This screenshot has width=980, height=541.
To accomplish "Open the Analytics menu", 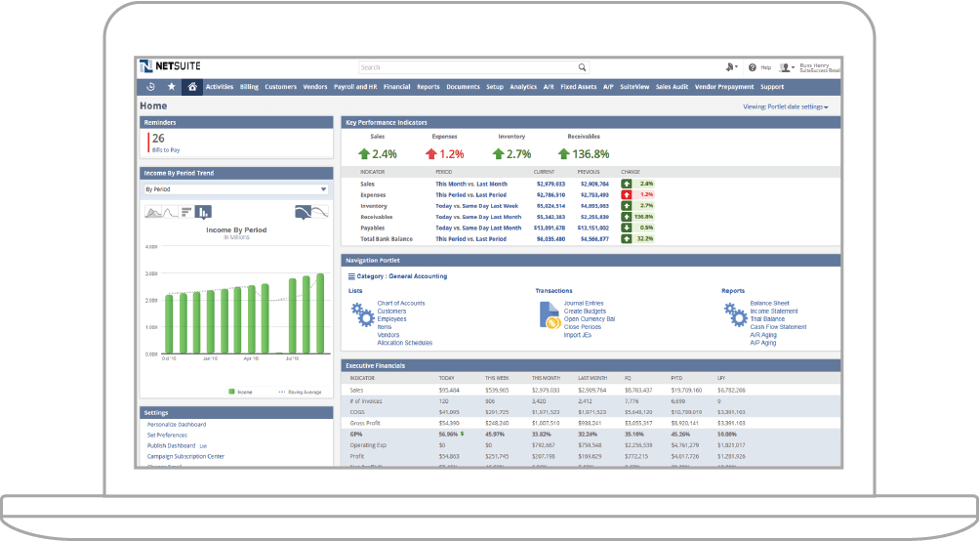I will pyautogui.click(x=523, y=87).
